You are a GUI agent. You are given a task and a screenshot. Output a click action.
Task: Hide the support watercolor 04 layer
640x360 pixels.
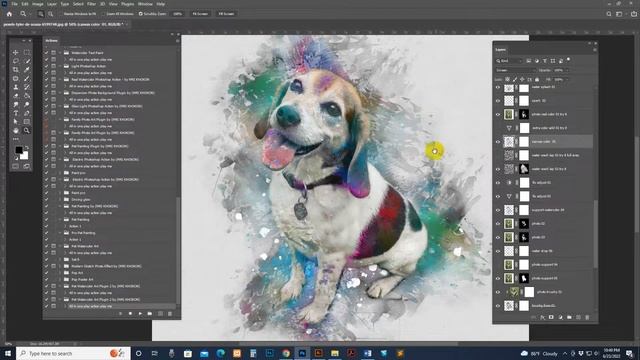point(498,210)
